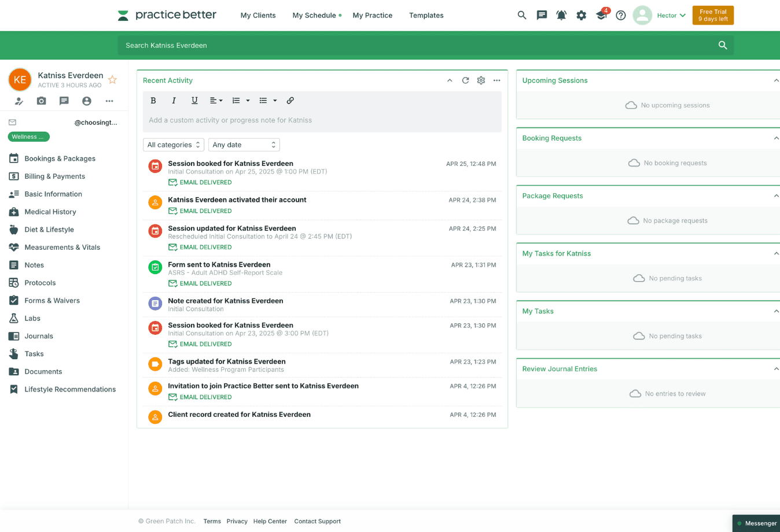Click the insert link icon in editor
The height and width of the screenshot is (532, 780).
(x=290, y=101)
